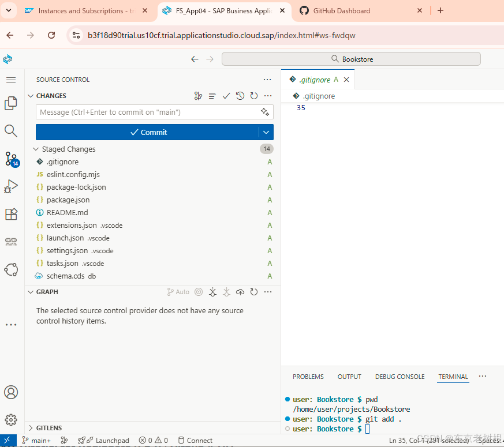Go forward in editor navigation
Image resolution: width=504 pixels, height=447 pixels.
[x=210, y=59]
